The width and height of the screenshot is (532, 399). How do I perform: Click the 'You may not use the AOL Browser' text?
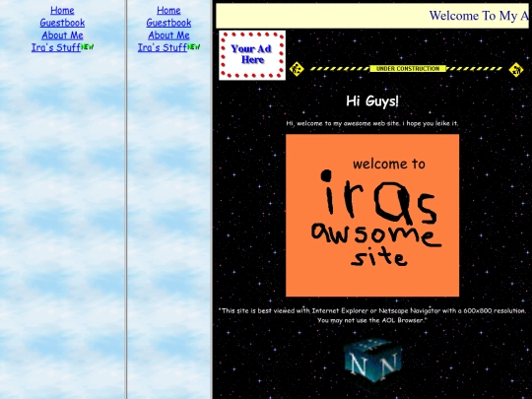[372, 320]
